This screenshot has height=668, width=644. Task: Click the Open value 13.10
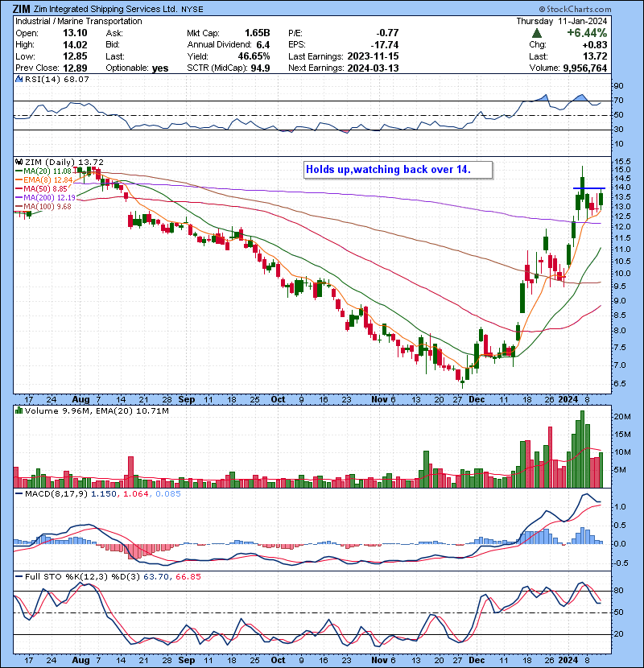click(75, 33)
